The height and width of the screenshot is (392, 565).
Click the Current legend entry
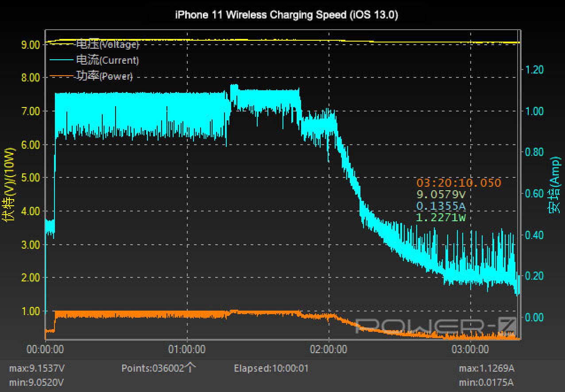(x=107, y=60)
